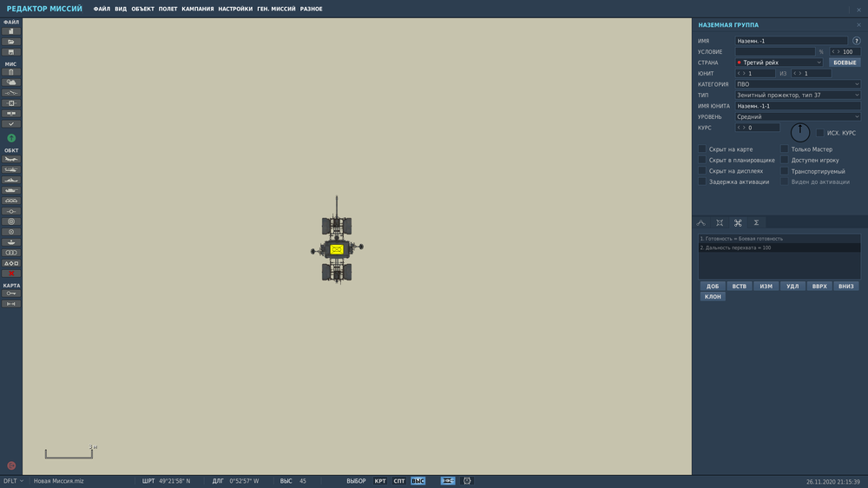Click the green fly mission arrow

tap(11, 138)
